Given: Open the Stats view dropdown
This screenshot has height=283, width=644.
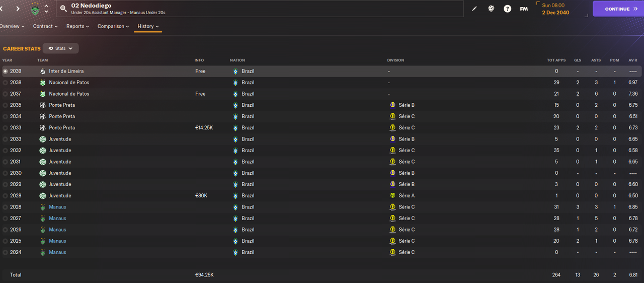Looking at the screenshot, I should tap(60, 48).
